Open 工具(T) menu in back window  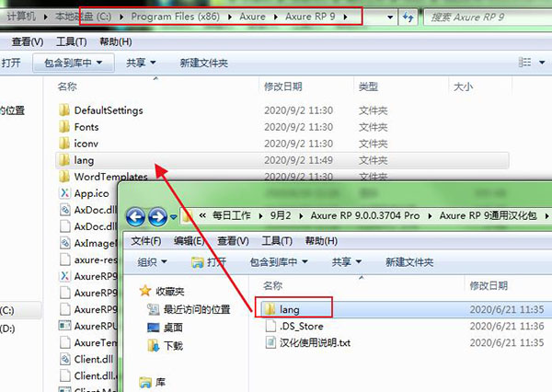pos(72,42)
